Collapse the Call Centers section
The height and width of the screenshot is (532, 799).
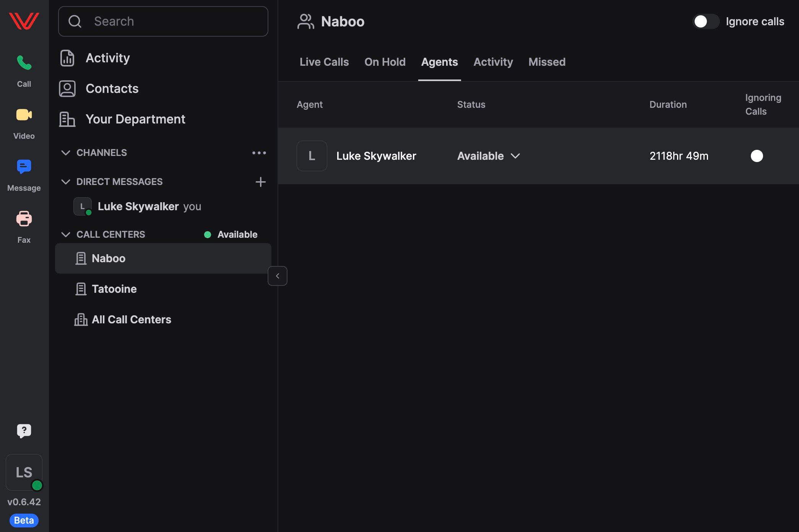point(66,235)
